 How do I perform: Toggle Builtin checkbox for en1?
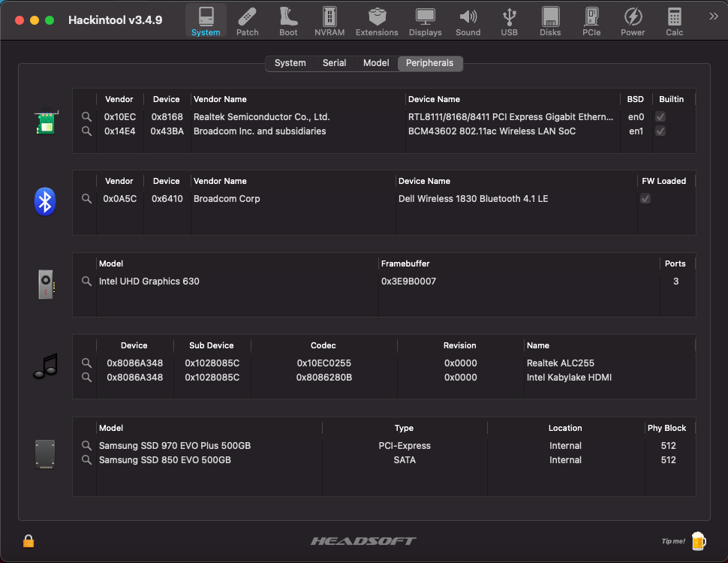pos(660,131)
